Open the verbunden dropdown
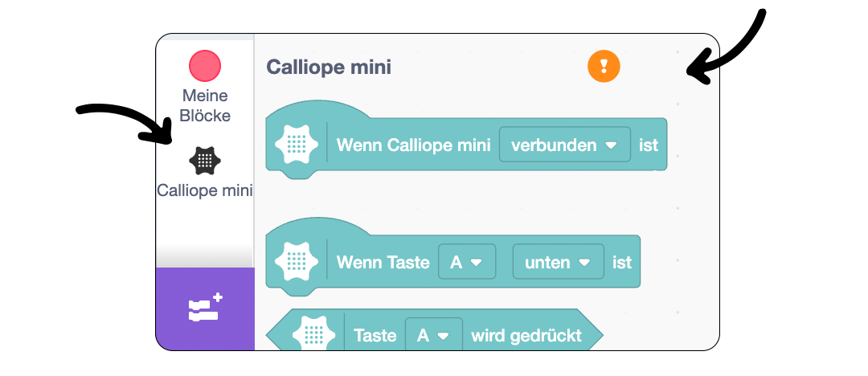This screenshot has width=868, height=376. [x=565, y=145]
